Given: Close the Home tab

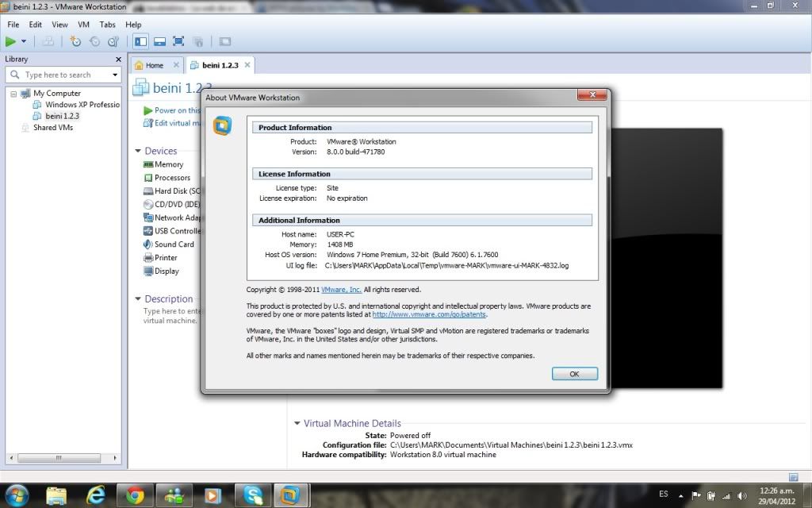Looking at the screenshot, I should click(x=176, y=65).
